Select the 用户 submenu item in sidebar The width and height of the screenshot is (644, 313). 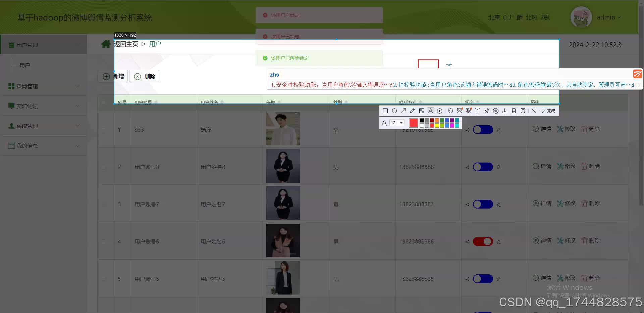pyautogui.click(x=25, y=65)
